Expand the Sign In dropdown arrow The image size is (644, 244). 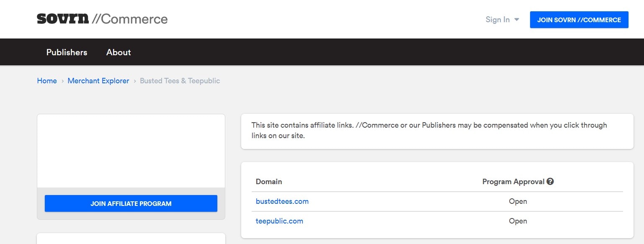[x=517, y=20]
